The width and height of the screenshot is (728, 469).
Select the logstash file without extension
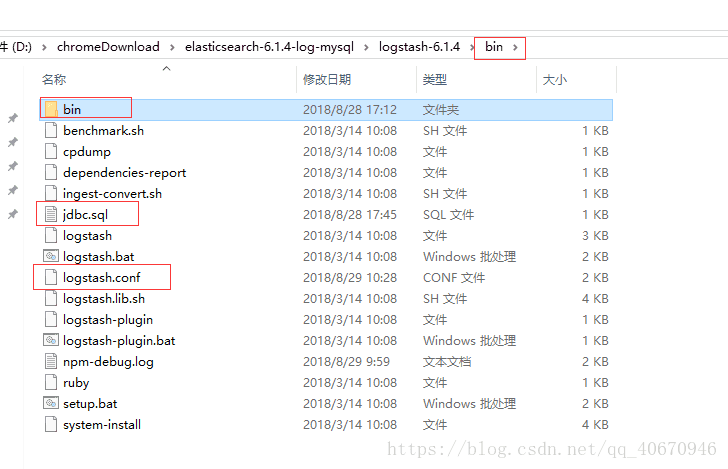(87, 236)
